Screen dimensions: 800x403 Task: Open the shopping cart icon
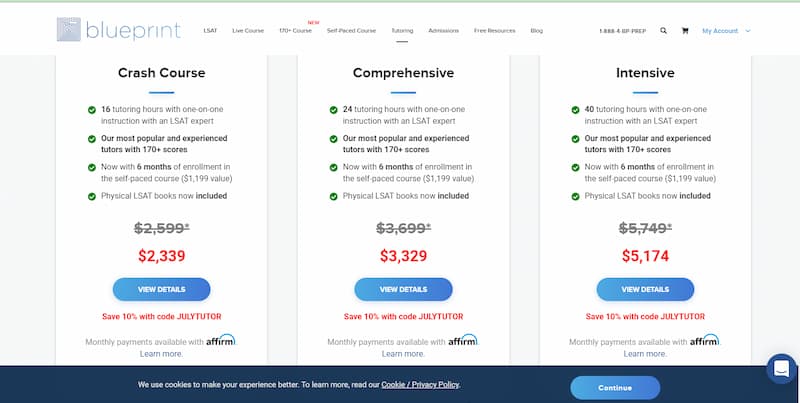(685, 31)
